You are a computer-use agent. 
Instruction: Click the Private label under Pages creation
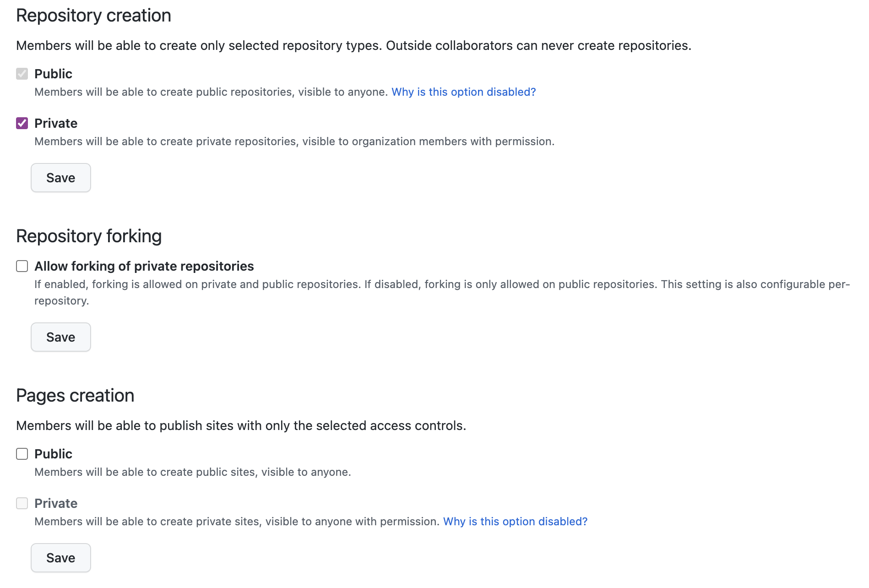pyautogui.click(x=56, y=503)
